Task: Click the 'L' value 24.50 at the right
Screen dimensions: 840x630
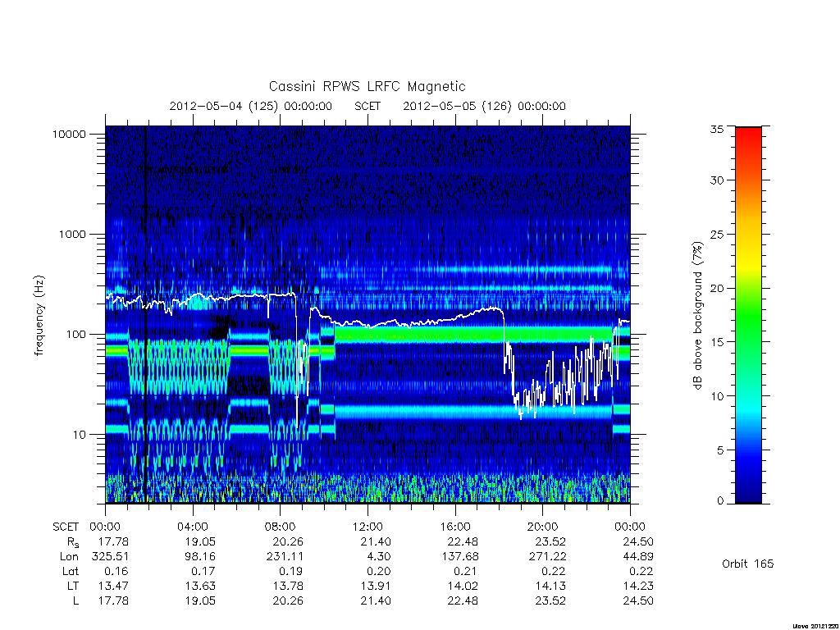Action: [638, 600]
